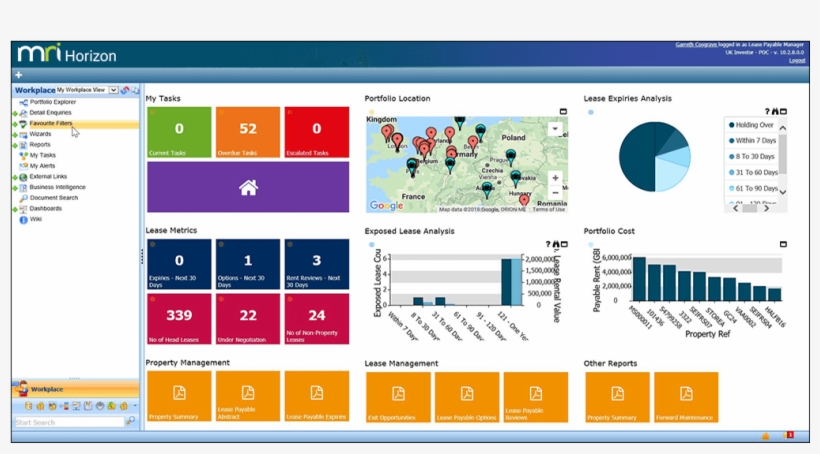Screen dimensions: 820x454
Task: Select Reports in the sidebar tree
Action: click(x=40, y=144)
